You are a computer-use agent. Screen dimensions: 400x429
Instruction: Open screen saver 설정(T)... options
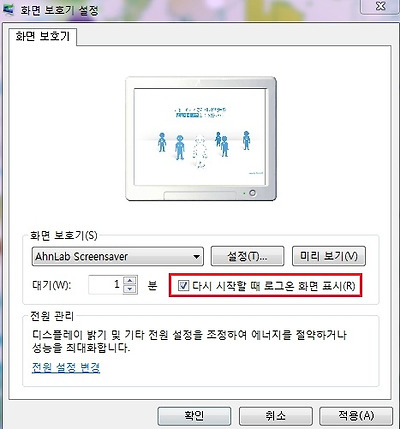247,256
